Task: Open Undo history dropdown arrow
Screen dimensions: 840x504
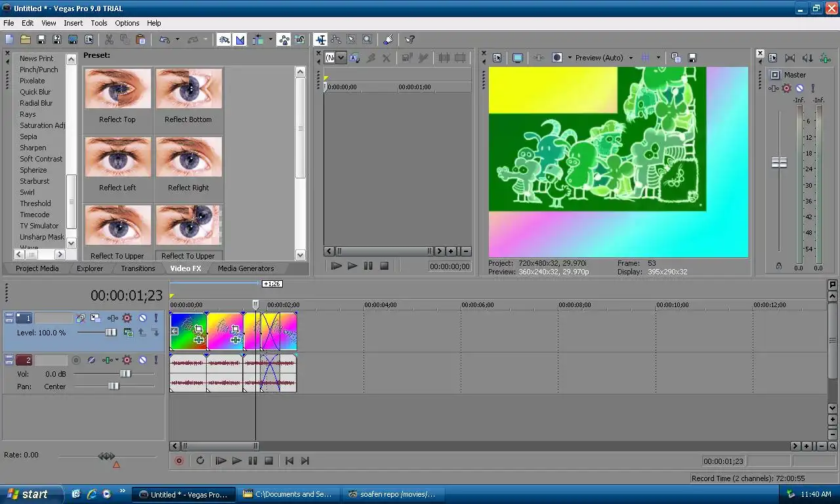Action: tap(177, 39)
